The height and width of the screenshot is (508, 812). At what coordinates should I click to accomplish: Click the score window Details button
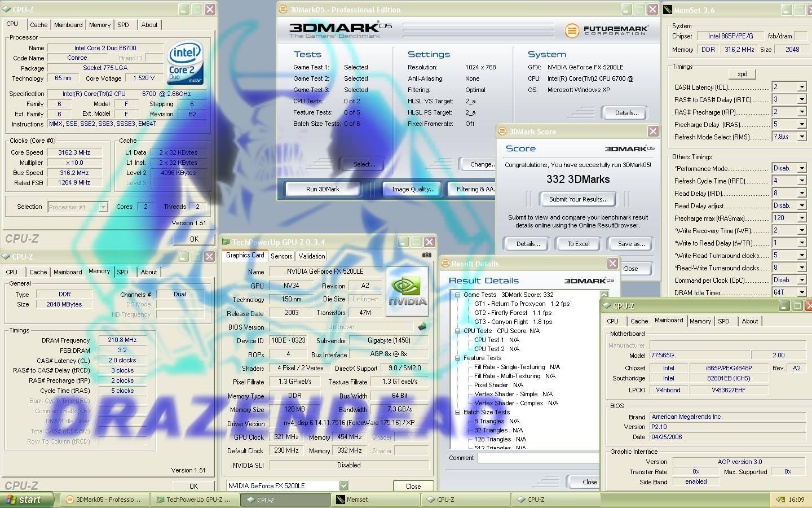tap(527, 244)
